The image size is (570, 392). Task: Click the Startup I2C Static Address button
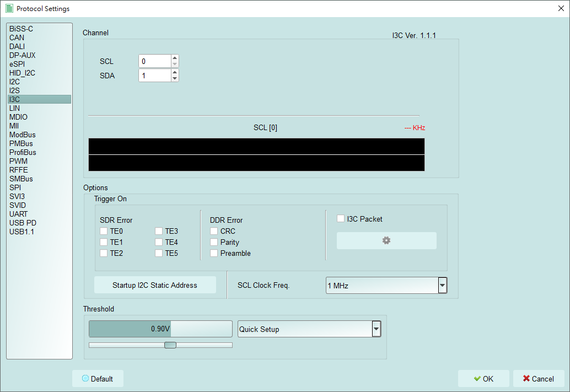click(155, 285)
